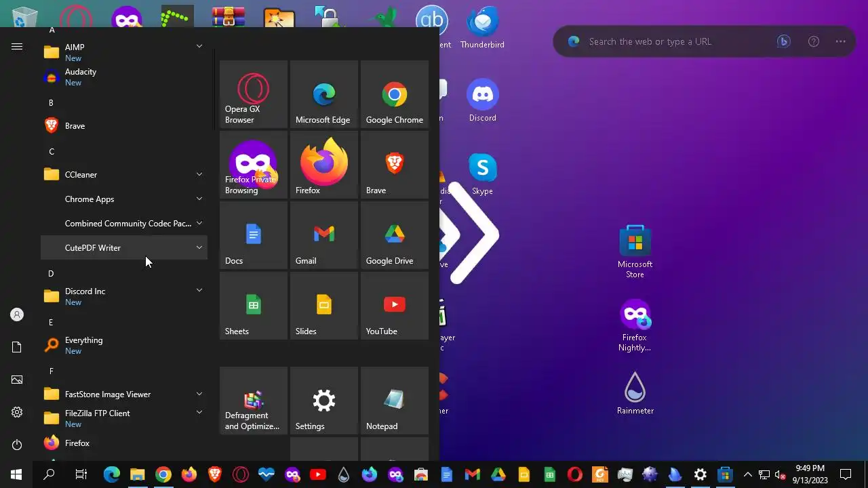Open the Defragment and Optimize tile
Screen dimensions: 868x488
254,401
